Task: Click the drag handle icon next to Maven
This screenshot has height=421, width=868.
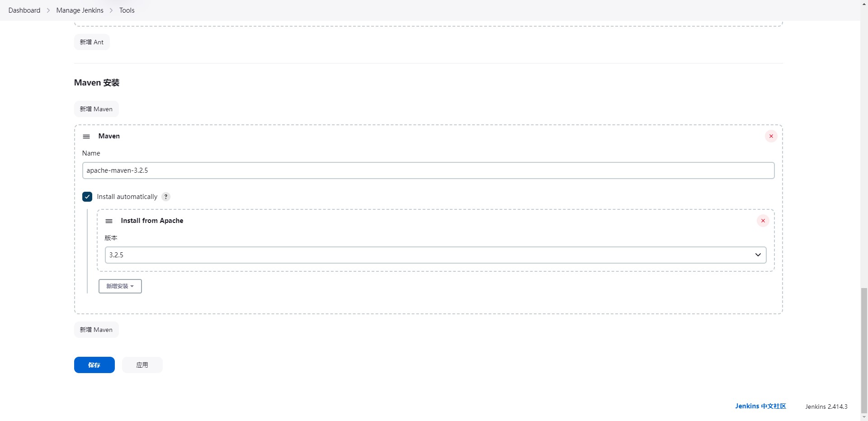Action: 86,136
